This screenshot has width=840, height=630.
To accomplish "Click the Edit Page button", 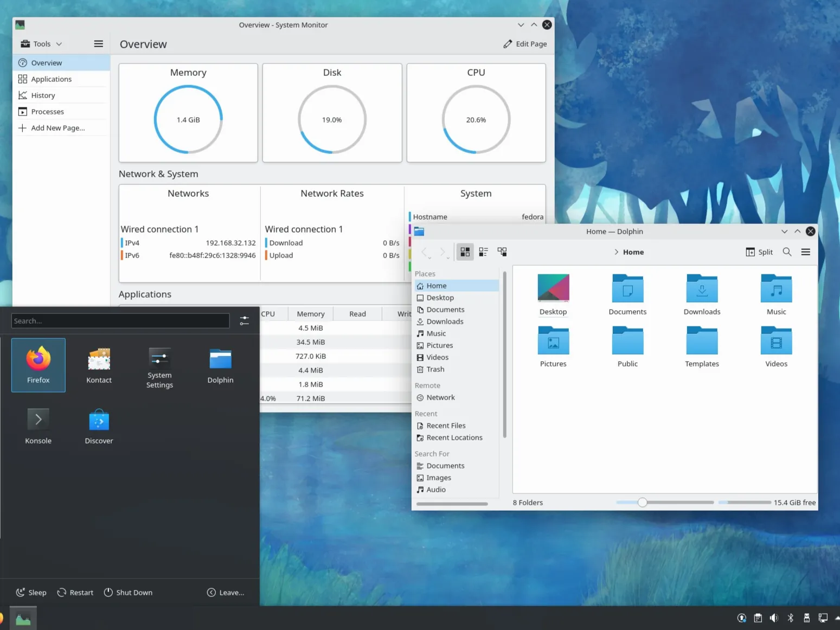I will (524, 44).
